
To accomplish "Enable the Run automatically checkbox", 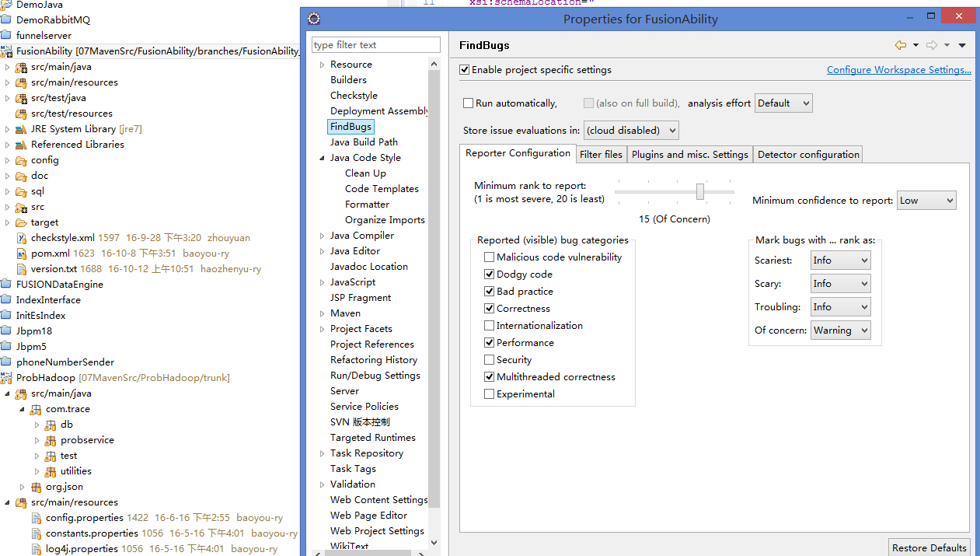I will pos(469,103).
